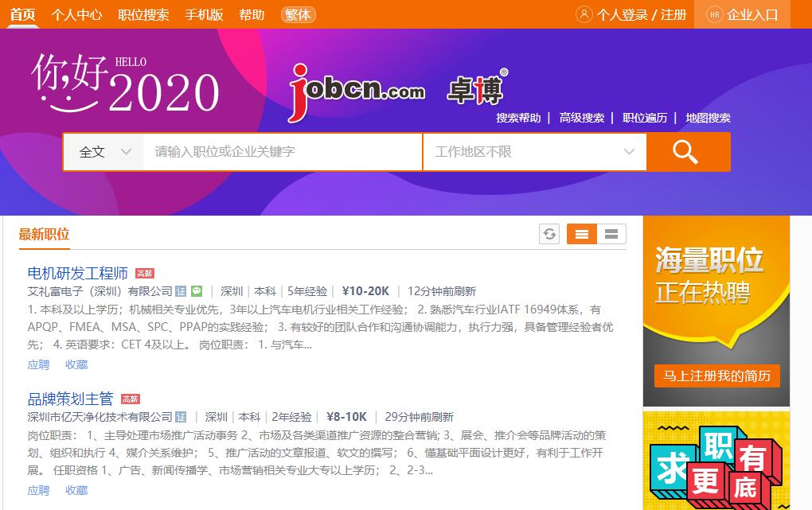Open 职位搜索 in the top navigation

[x=143, y=14]
